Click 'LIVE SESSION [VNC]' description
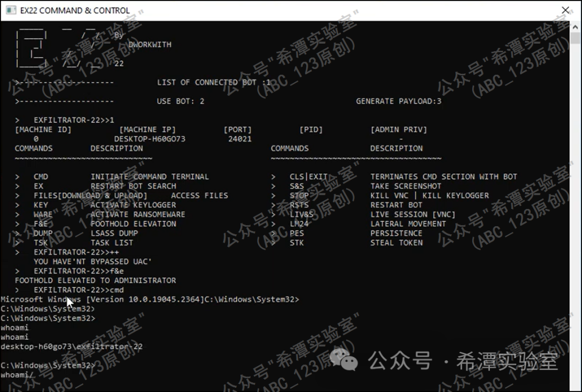 click(x=413, y=214)
